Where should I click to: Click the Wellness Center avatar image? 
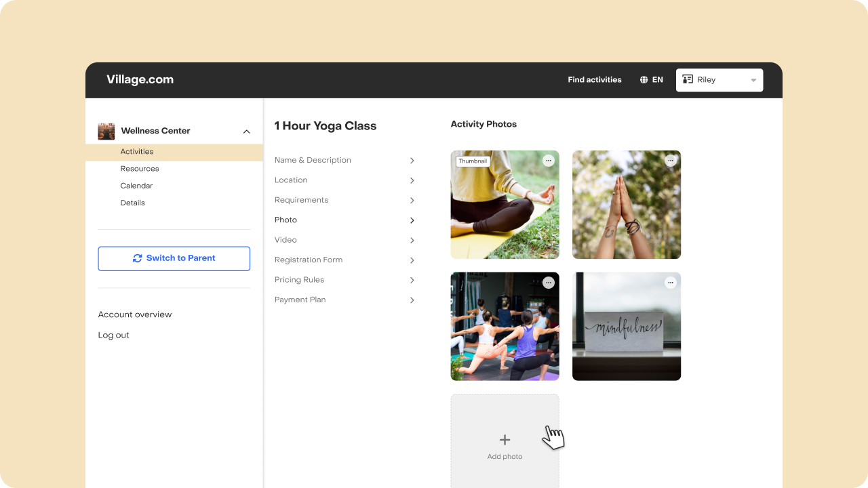(106, 131)
